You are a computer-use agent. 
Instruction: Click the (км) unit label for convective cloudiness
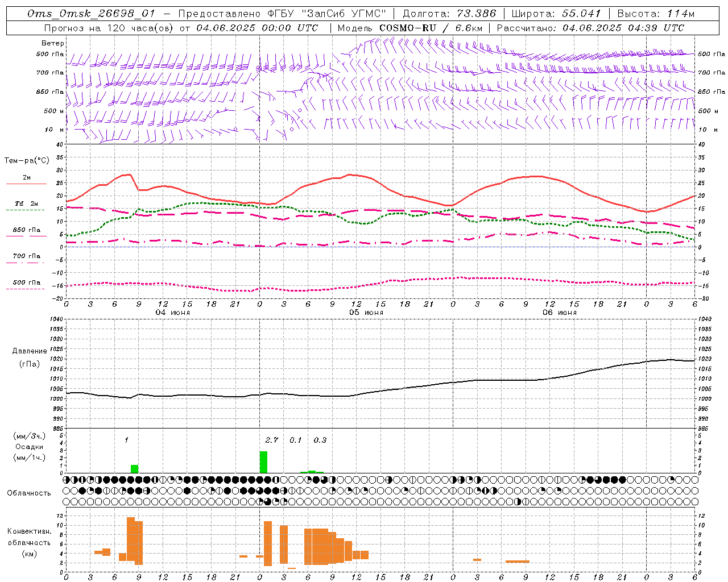click(29, 554)
